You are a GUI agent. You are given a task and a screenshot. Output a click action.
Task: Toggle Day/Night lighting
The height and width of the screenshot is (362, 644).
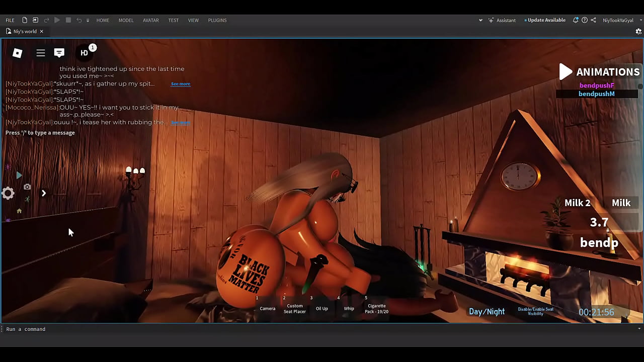click(487, 312)
